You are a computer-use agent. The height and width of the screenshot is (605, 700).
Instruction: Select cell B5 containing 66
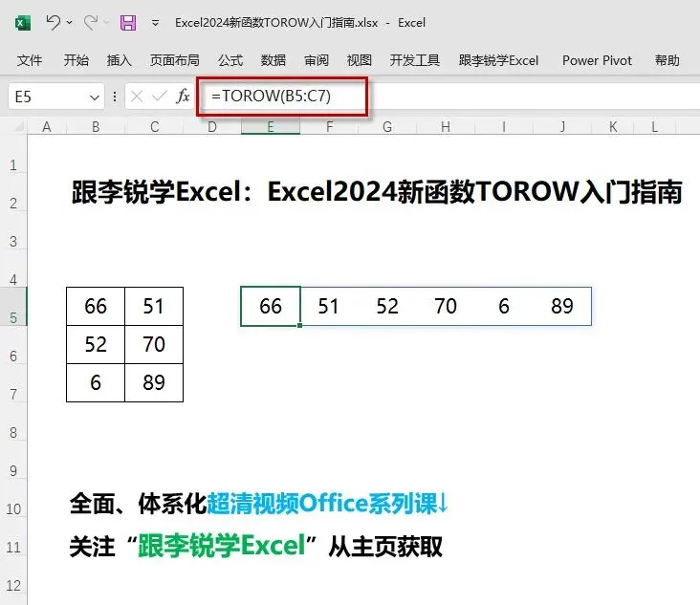[96, 306]
